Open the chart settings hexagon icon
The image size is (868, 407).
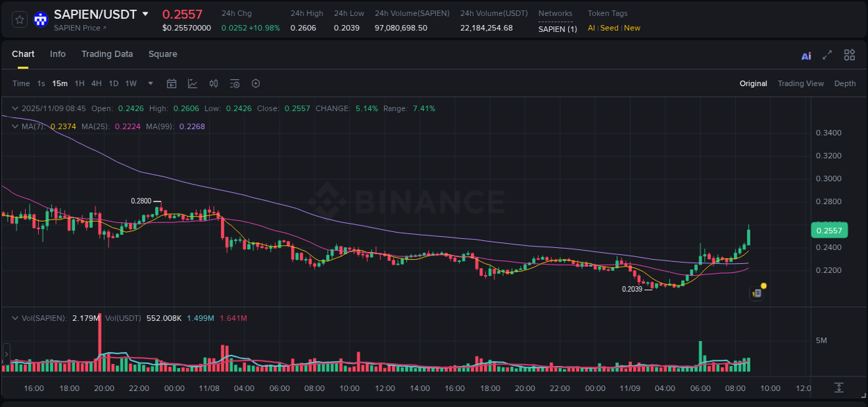point(255,83)
